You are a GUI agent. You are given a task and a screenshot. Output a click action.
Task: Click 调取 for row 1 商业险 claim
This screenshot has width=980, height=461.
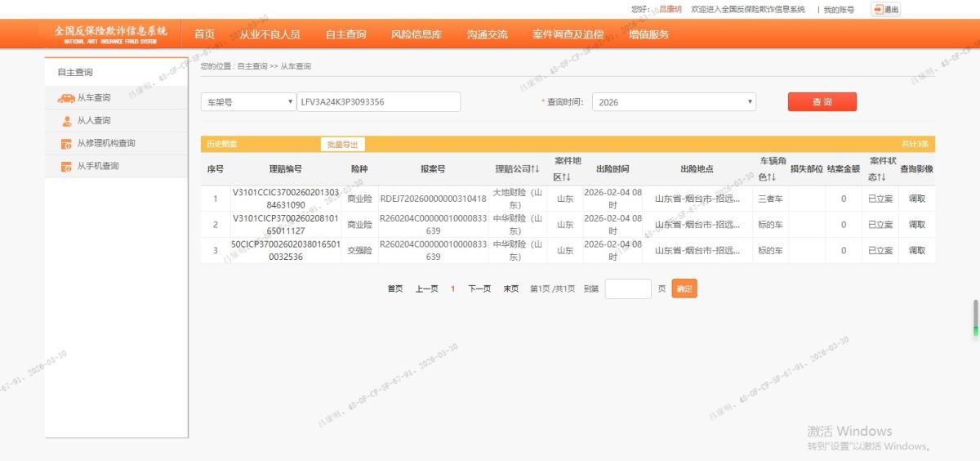(917, 199)
